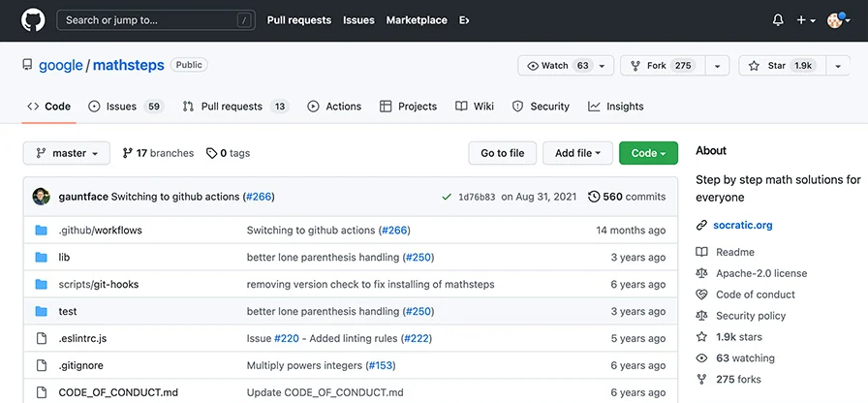Click the GitHub logo icon

(33, 19)
